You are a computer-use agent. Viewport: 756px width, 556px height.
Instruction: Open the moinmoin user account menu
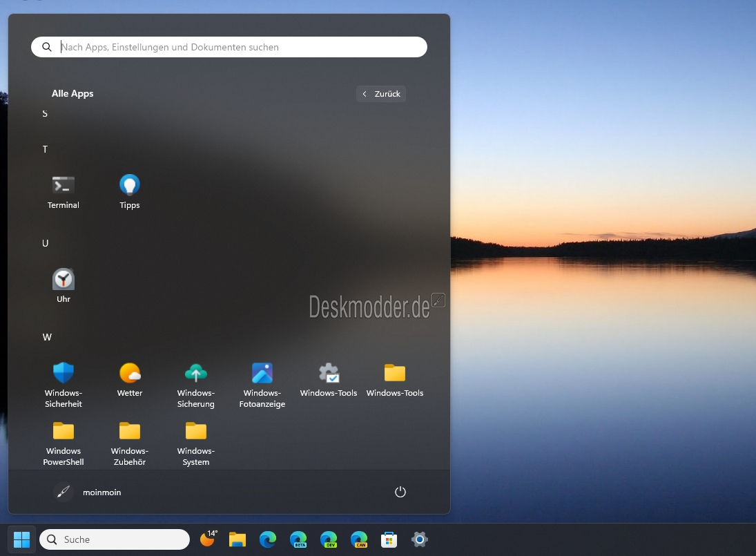[x=87, y=492]
